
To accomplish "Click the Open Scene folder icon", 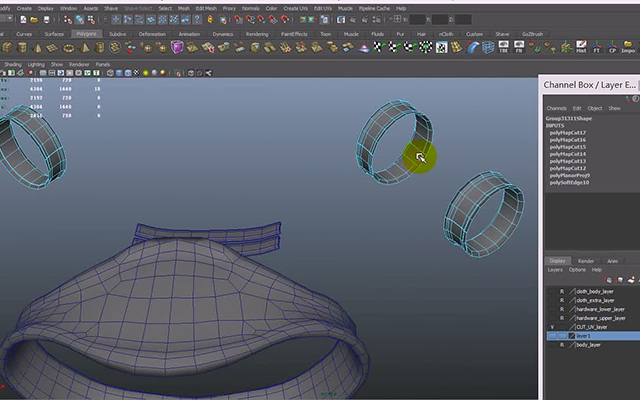I will (34, 19).
